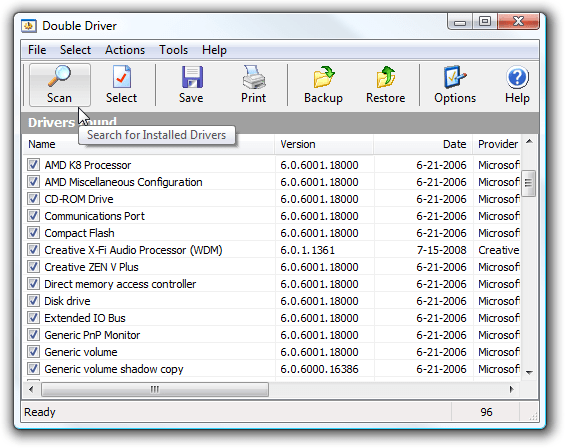The image size is (565, 448).
Task: Select the Disk drive row name
Action: pyautogui.click(x=67, y=301)
